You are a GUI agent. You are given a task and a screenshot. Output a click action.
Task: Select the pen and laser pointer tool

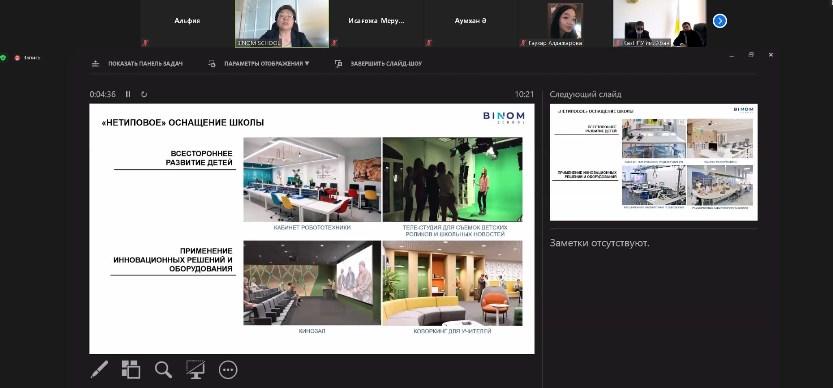click(99, 369)
